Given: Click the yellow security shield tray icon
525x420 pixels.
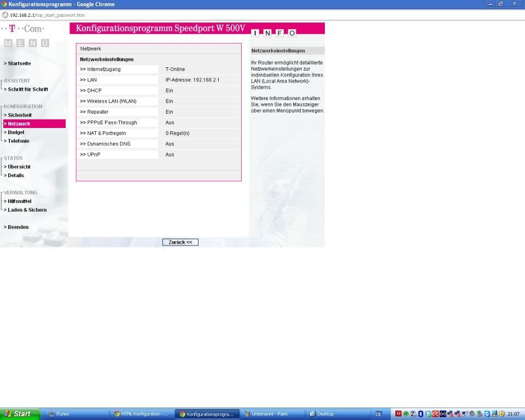Looking at the screenshot, I should pos(501,413).
